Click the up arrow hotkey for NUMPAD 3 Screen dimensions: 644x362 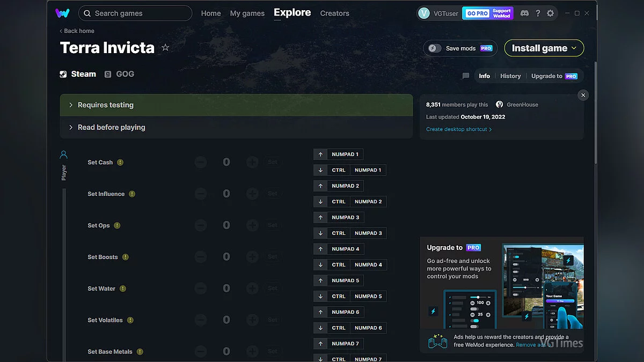(320, 218)
